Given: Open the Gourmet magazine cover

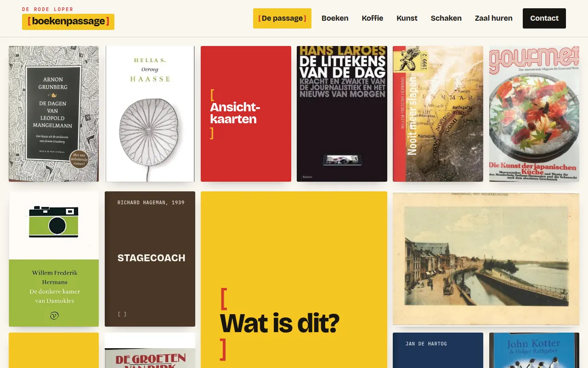Looking at the screenshot, I should [x=534, y=114].
